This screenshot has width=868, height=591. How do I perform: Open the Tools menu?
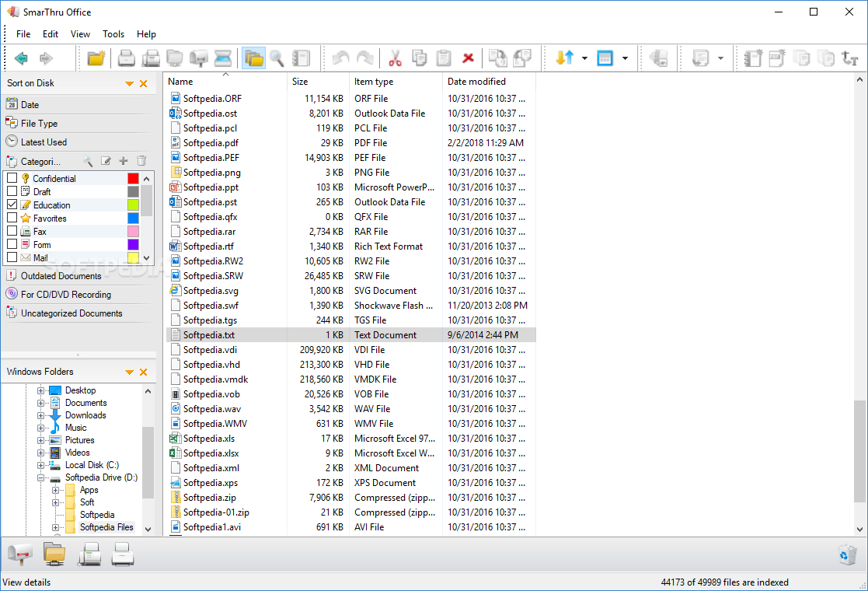click(113, 34)
